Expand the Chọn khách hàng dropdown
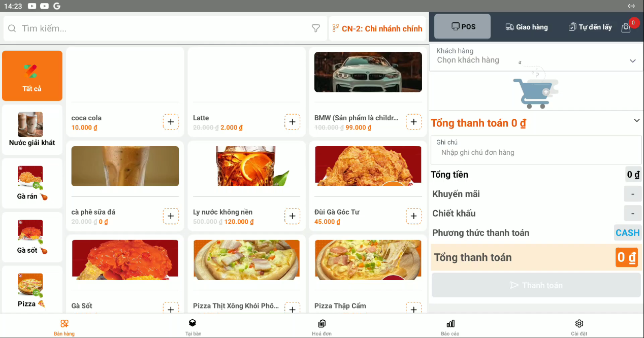 click(x=632, y=61)
